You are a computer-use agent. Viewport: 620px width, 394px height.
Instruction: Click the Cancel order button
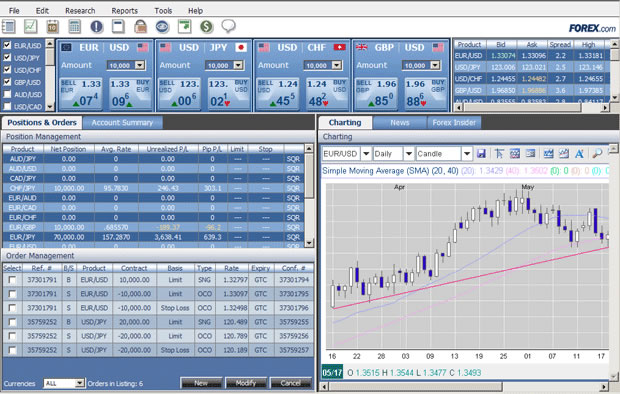(291, 383)
